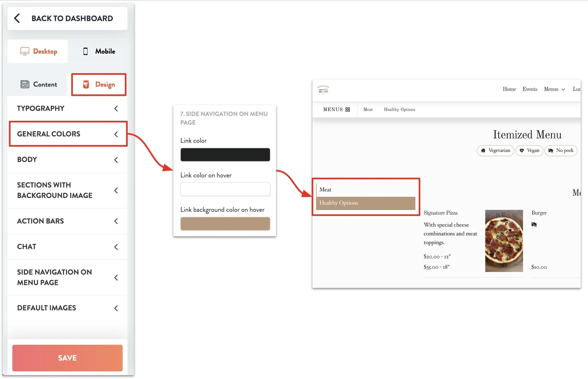The height and width of the screenshot is (379, 588).
Task: Switch to the Desktop tab
Action: (38, 51)
